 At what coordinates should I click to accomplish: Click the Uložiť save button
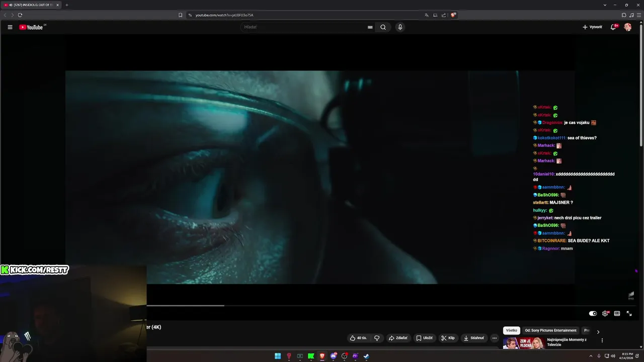click(424, 338)
